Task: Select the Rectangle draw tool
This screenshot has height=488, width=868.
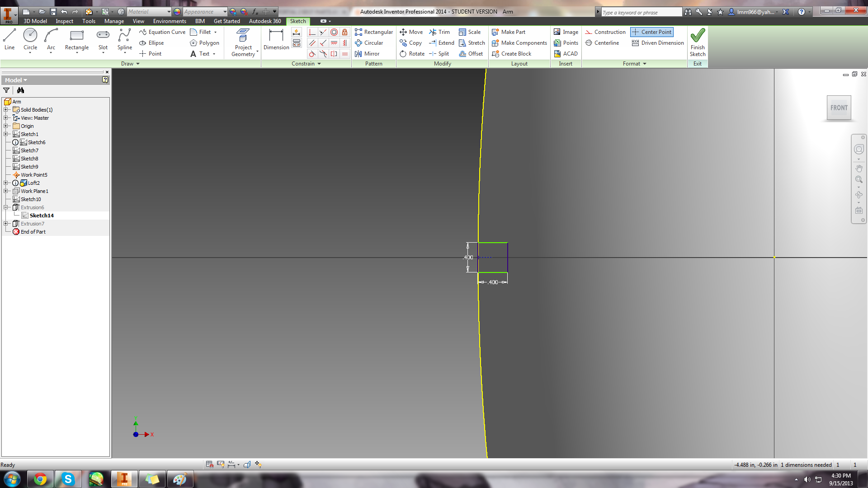Action: 77,39
